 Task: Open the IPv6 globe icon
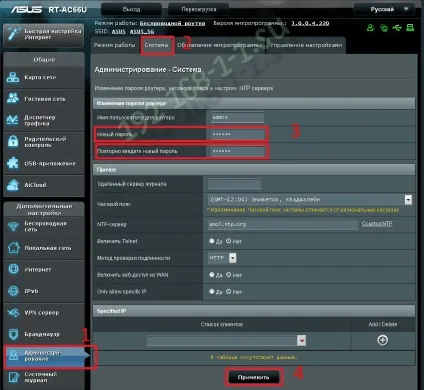pos(13,291)
